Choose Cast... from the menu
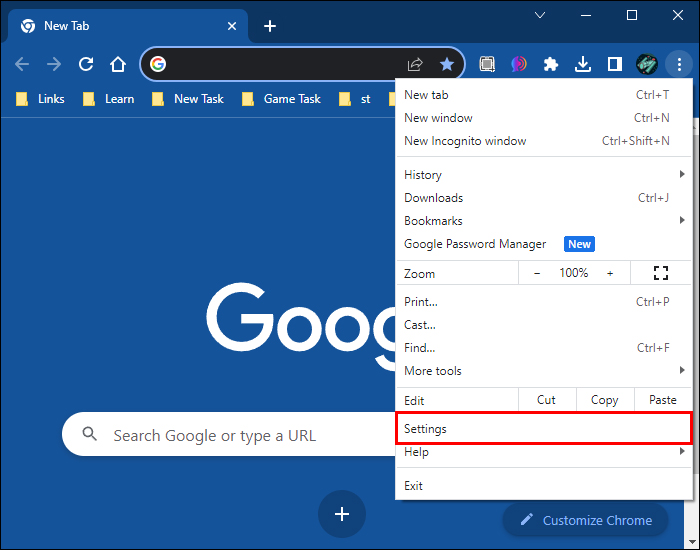 tap(544, 325)
